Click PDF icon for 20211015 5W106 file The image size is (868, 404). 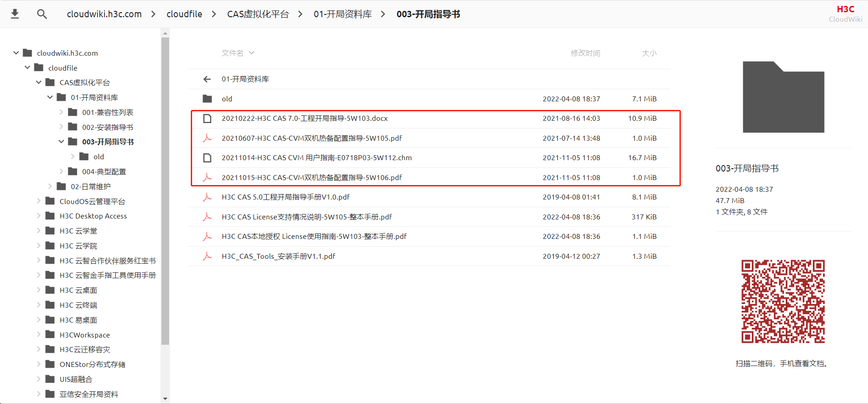208,177
